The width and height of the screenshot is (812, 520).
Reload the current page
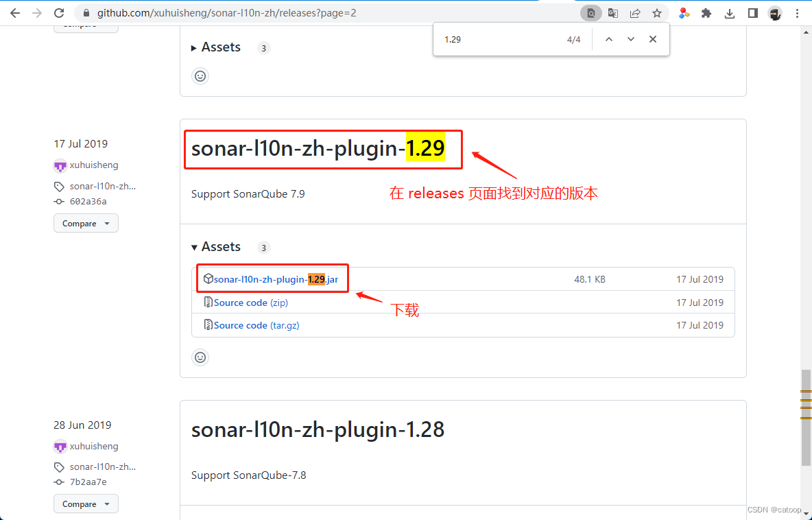pyautogui.click(x=59, y=13)
